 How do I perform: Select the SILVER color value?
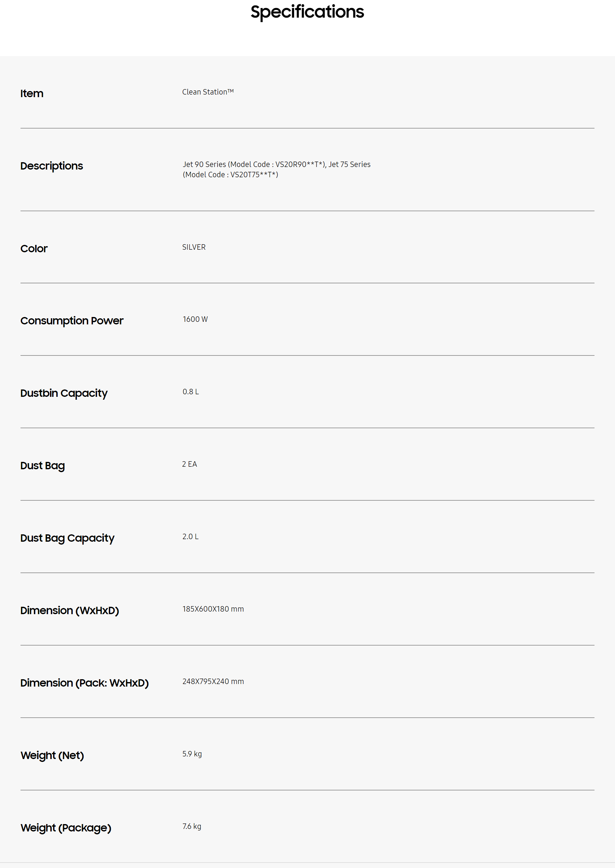[194, 247]
